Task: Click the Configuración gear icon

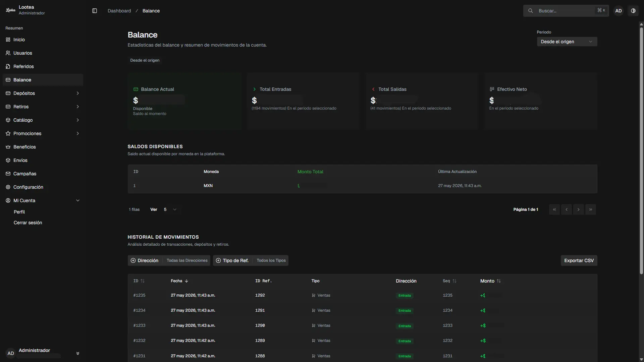Action: (x=8, y=187)
